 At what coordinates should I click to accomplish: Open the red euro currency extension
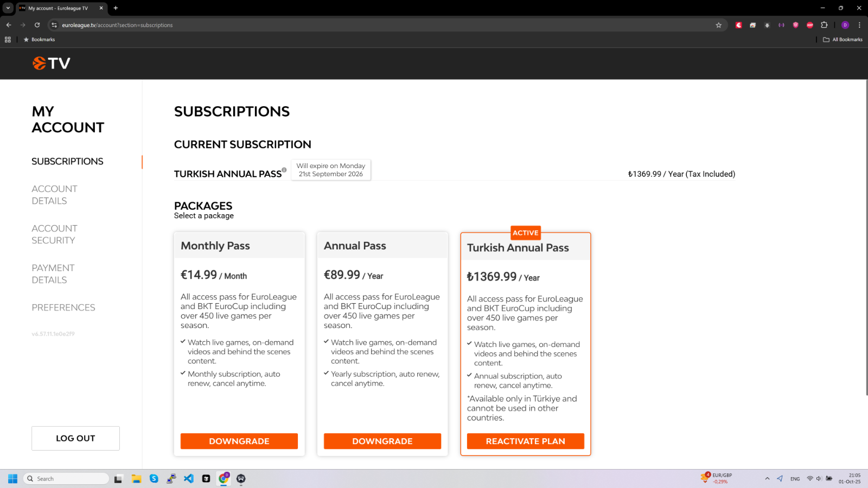(738, 25)
